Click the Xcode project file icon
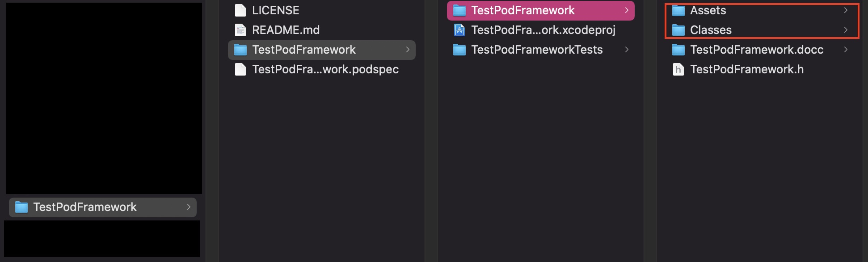The width and height of the screenshot is (868, 262). pyautogui.click(x=459, y=30)
